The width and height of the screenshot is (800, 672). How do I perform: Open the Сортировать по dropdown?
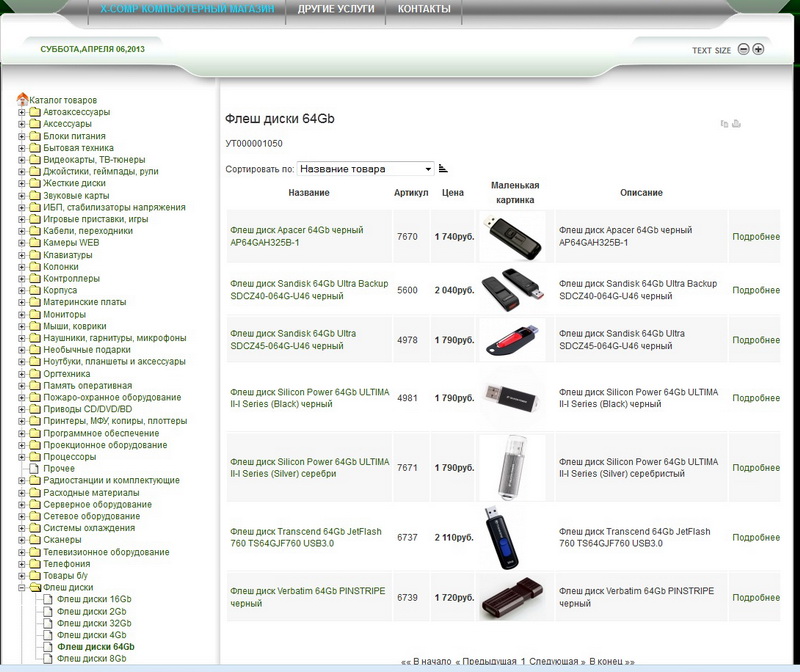365,169
